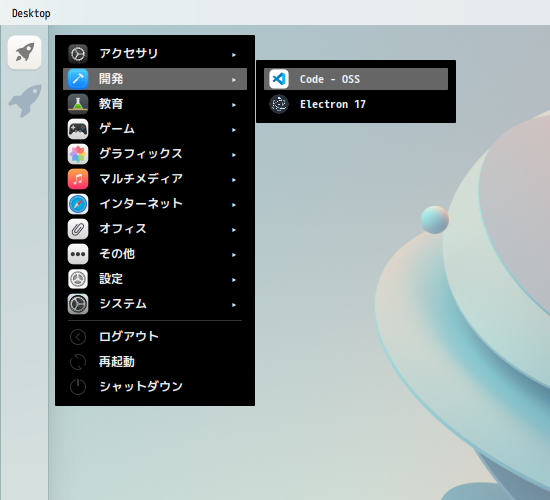
Task: Click the faded blue rocket icon
Action: (25, 101)
